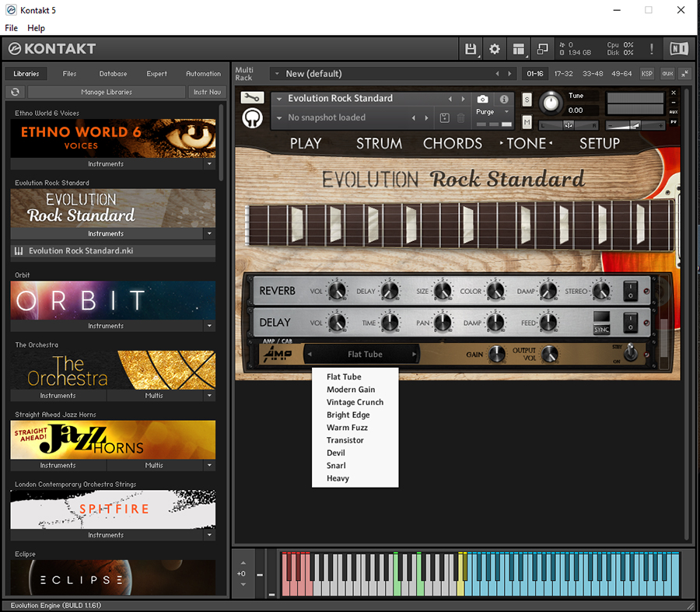Click the Tune value 0.00 field

click(576, 110)
